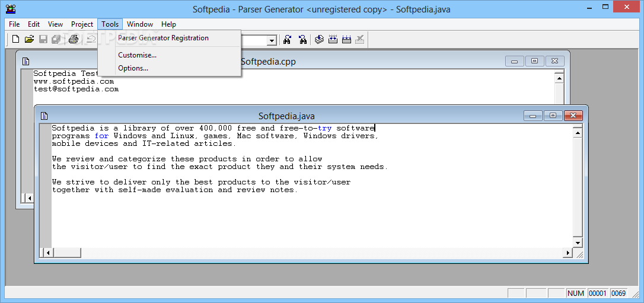Click scroll up arrow in Softpedia.java editor

578,133
